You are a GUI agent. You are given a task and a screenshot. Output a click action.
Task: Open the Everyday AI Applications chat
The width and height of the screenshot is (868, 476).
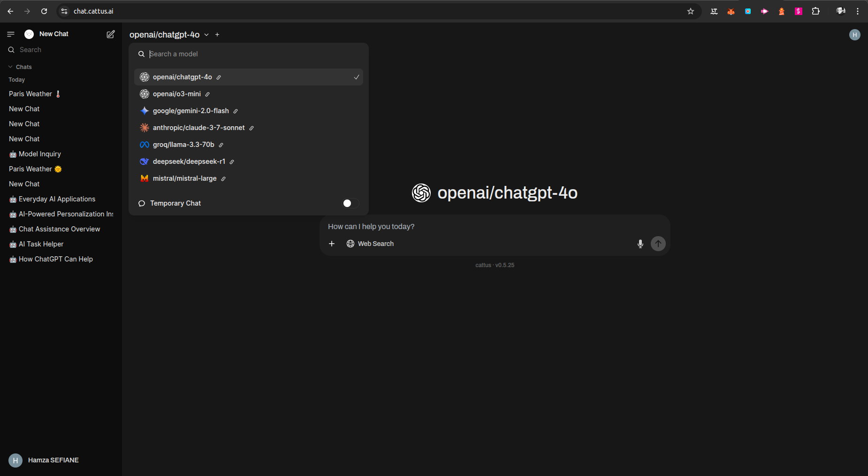tap(61, 199)
